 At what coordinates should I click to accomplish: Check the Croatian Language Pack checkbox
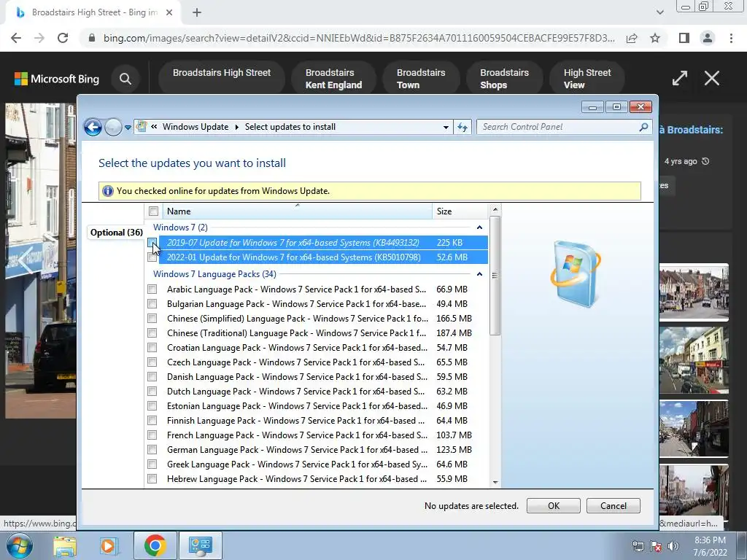152,348
